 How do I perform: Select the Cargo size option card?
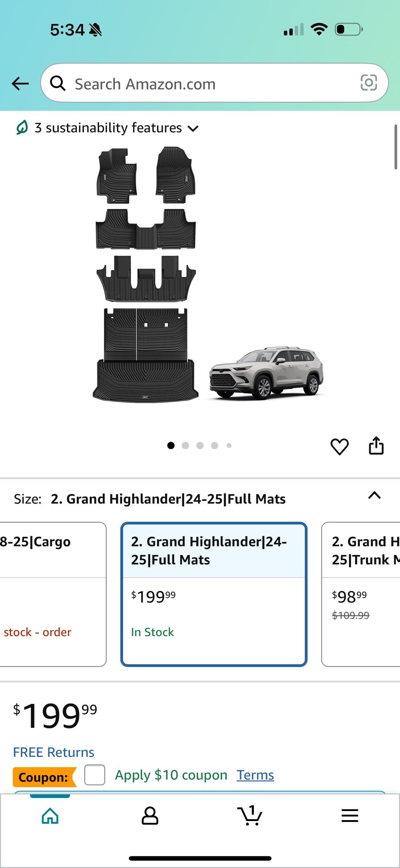pos(53,594)
